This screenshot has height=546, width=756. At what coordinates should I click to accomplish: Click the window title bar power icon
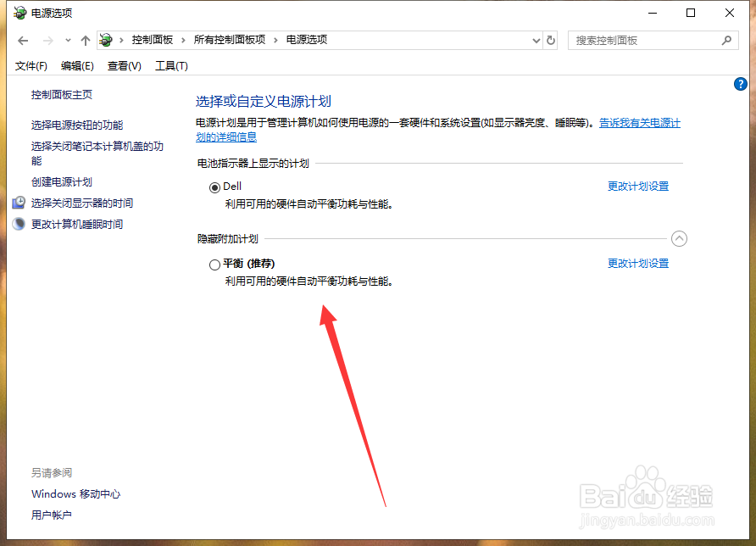[x=19, y=13]
